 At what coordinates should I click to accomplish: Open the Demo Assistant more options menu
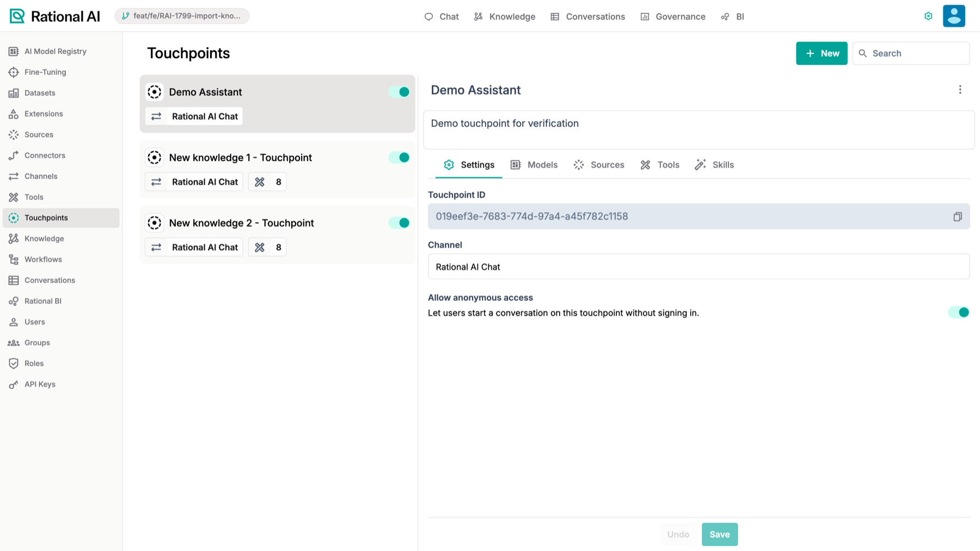[960, 90]
